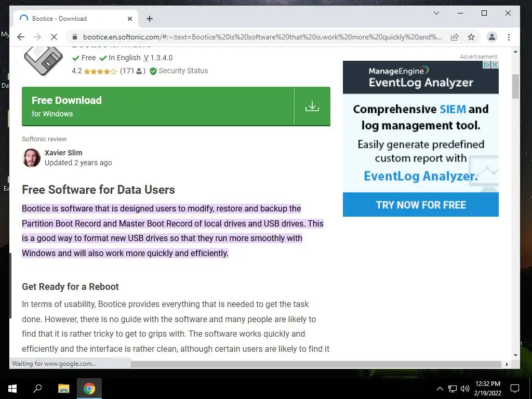This screenshot has height=399, width=532.
Task: Bookmark this page with the star icon
Action: pyautogui.click(x=471, y=37)
